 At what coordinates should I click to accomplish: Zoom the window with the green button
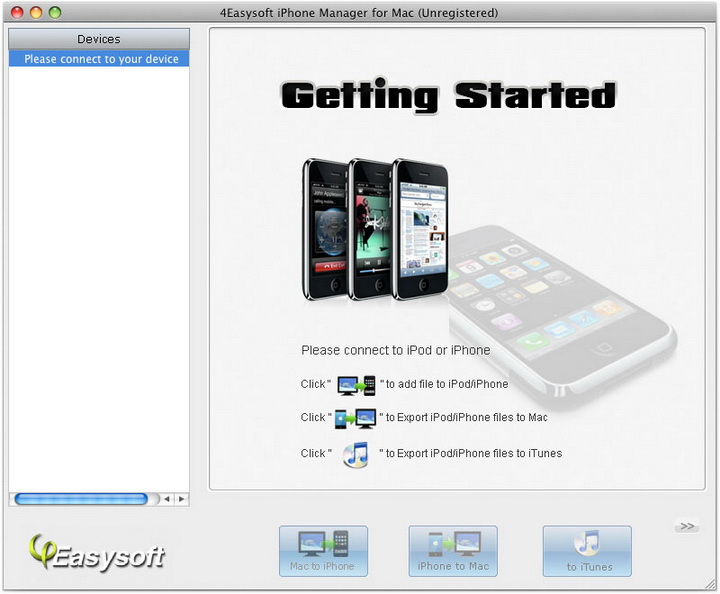click(x=55, y=12)
